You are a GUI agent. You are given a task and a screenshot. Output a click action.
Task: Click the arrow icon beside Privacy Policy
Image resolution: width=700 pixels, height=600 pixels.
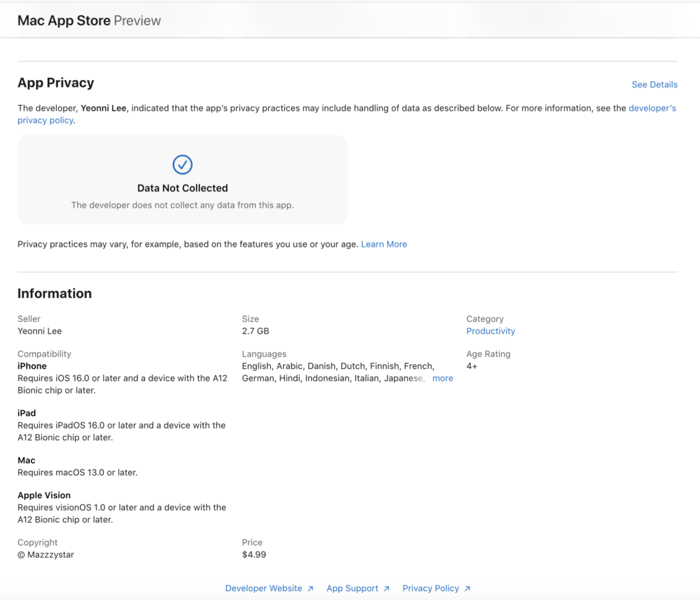(x=468, y=588)
